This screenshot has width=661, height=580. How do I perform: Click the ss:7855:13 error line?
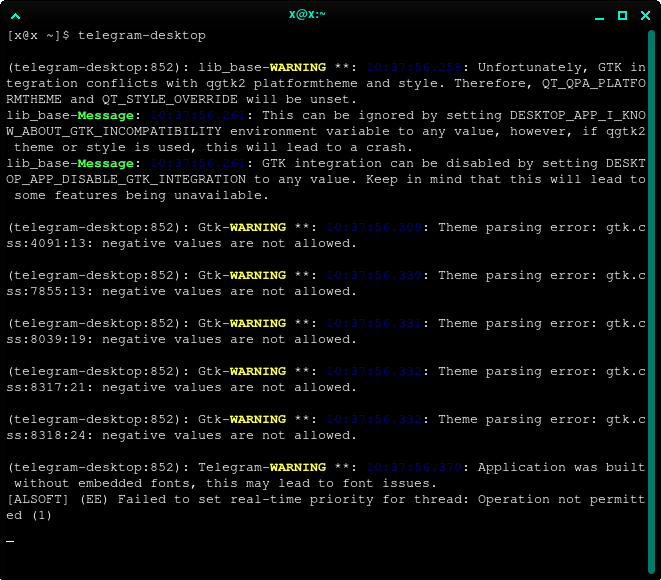(x=181, y=292)
